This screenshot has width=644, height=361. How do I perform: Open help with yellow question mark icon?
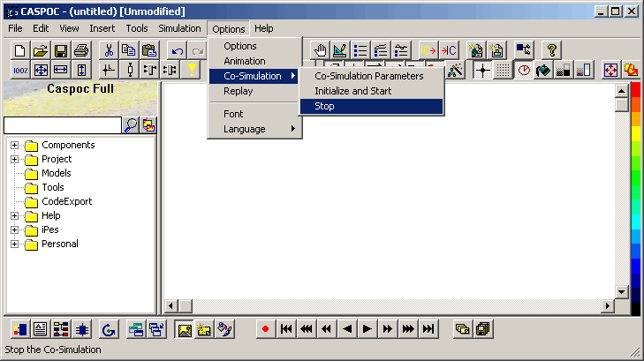point(551,50)
